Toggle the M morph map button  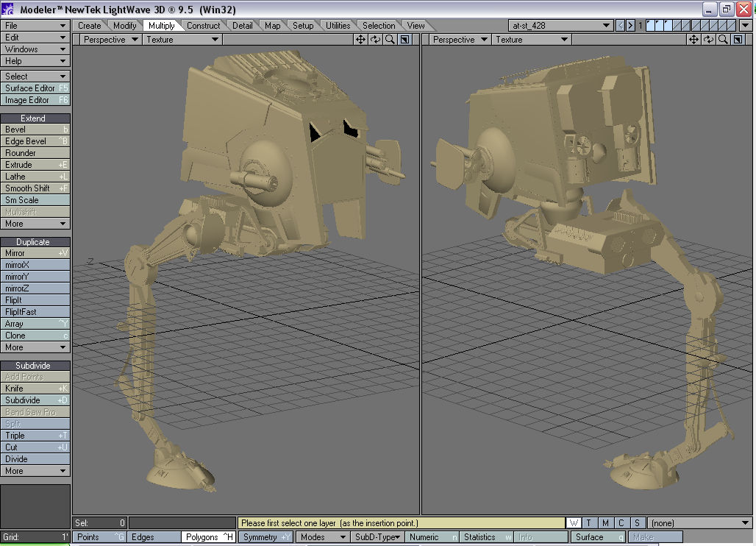coord(605,523)
